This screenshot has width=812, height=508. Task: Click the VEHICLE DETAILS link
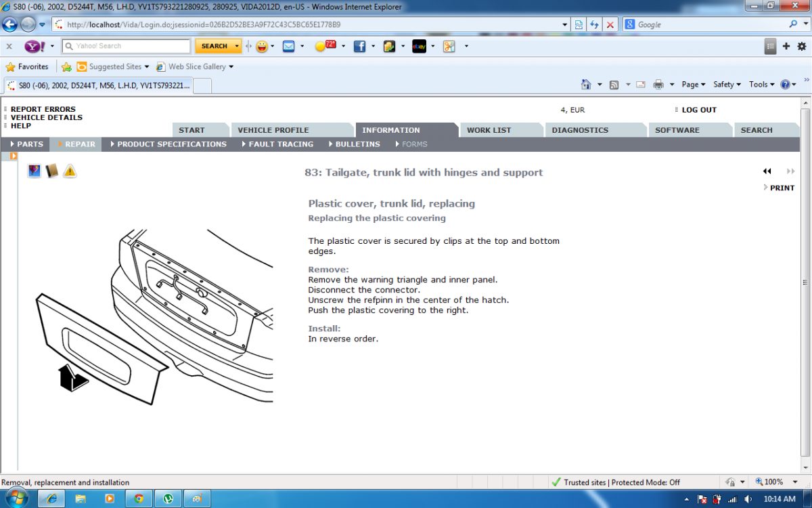click(x=47, y=117)
